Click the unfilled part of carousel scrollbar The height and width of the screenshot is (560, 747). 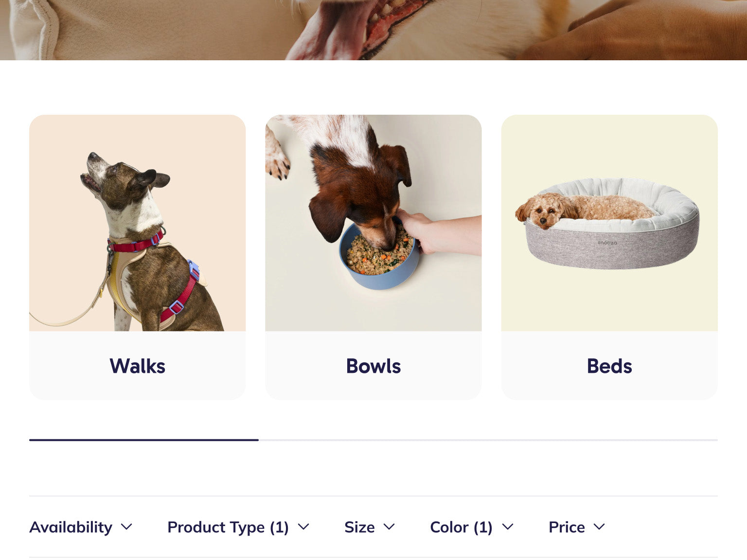coord(488,440)
